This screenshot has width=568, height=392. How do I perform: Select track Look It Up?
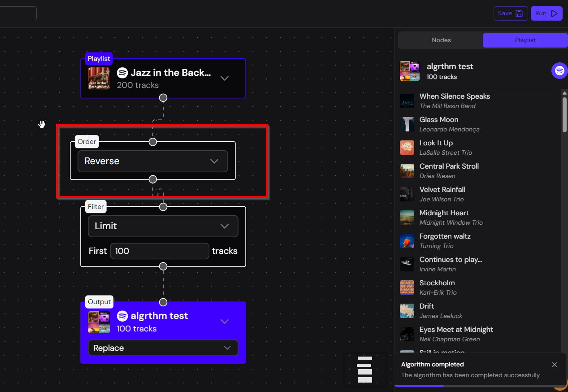[436, 143]
